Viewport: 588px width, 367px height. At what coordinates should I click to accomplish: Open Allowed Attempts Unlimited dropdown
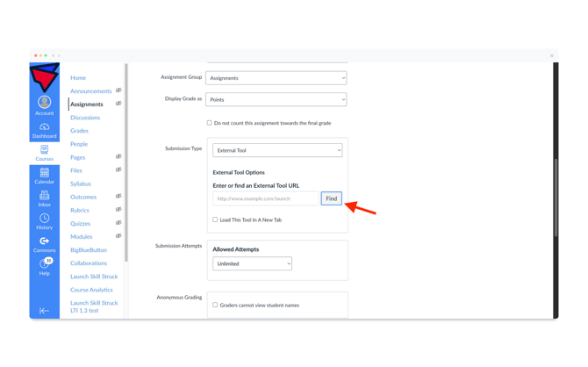coord(253,263)
